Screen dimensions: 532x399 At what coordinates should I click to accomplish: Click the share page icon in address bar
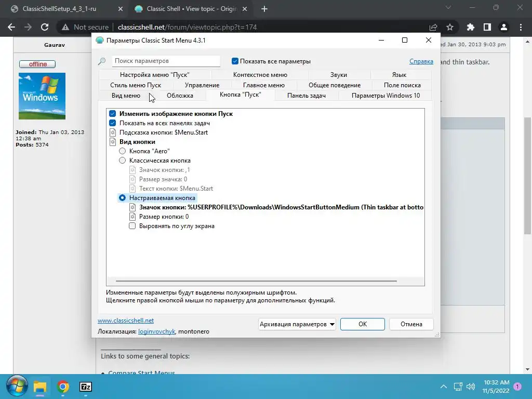coord(433,27)
